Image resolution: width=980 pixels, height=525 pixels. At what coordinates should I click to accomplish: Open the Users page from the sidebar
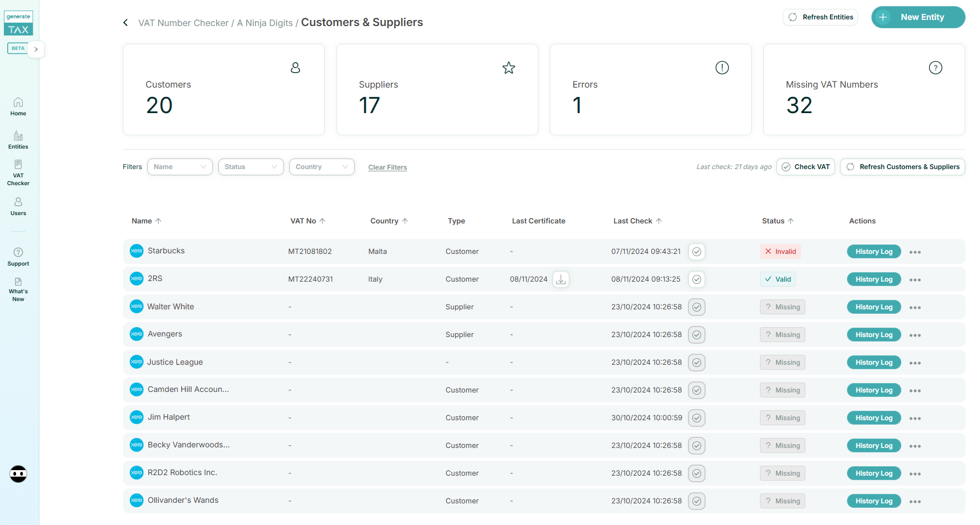pyautogui.click(x=18, y=205)
